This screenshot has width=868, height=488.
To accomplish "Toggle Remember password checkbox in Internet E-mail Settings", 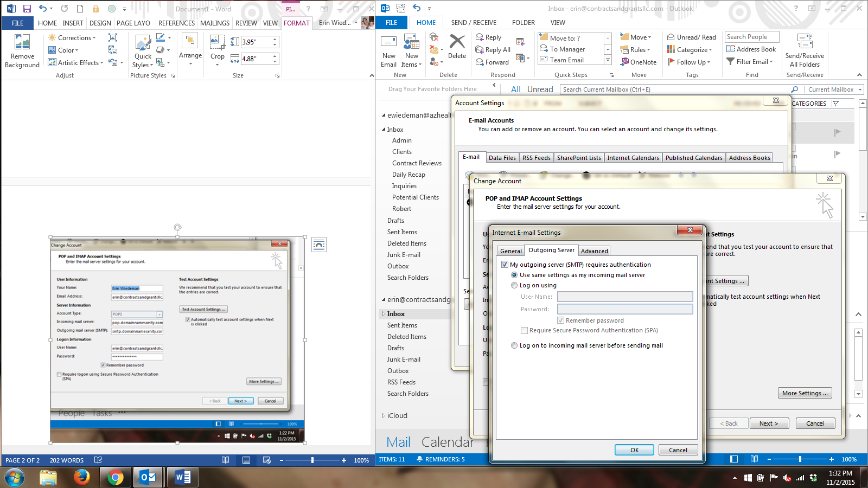I will click(560, 320).
